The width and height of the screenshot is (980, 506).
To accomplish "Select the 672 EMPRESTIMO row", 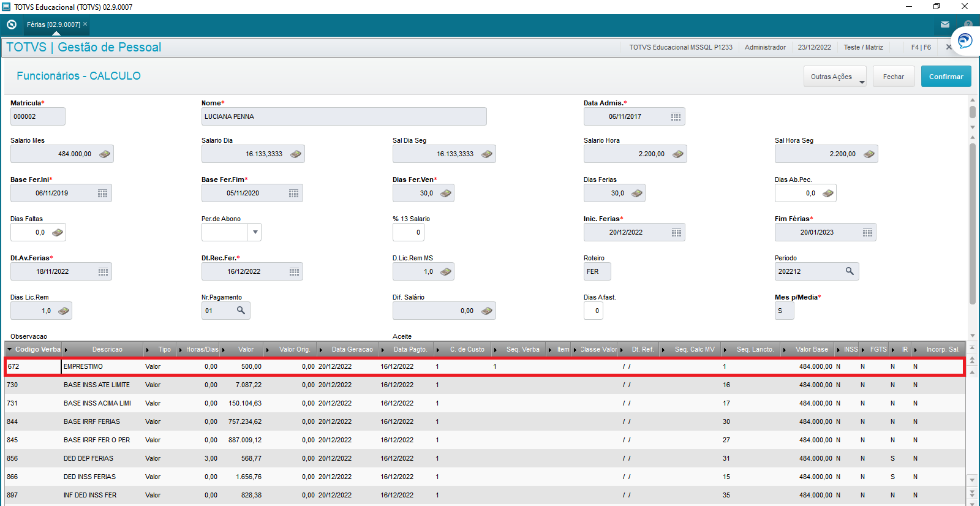I will pos(484,366).
